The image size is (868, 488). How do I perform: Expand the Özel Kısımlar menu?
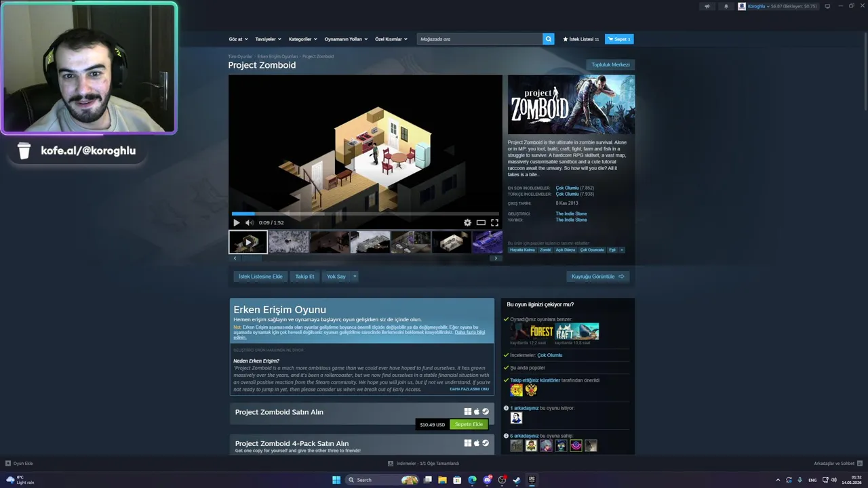pos(391,39)
